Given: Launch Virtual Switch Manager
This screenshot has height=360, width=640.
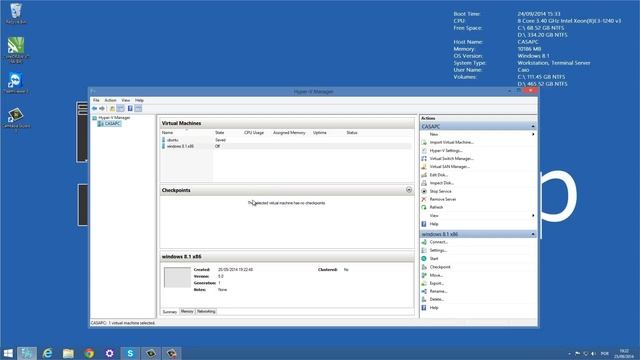Looking at the screenshot, I should click(451, 159).
